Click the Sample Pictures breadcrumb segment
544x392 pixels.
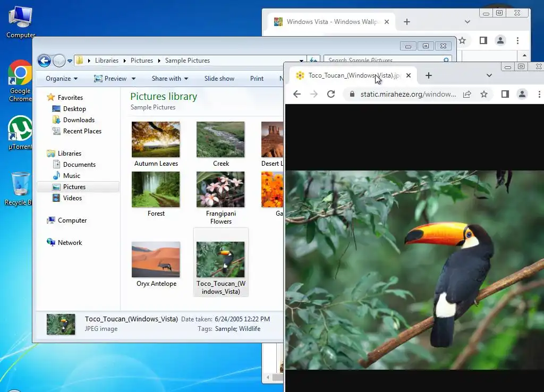188,61
